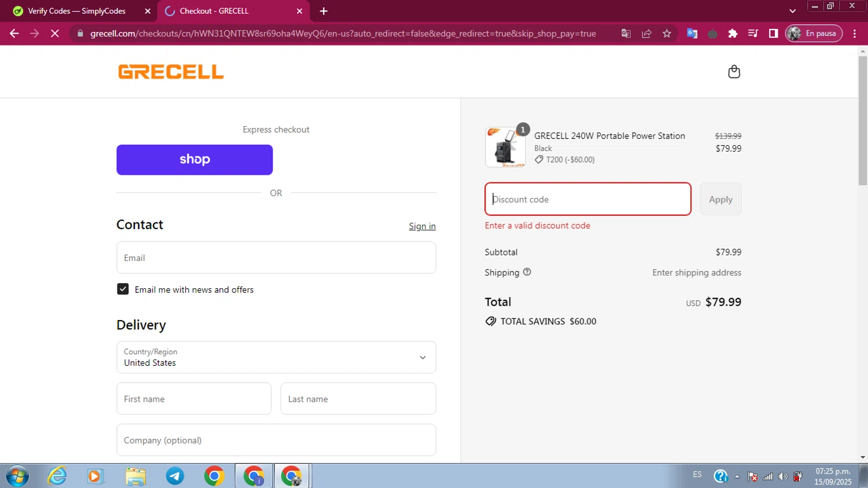The height and width of the screenshot is (488, 868).
Task: Open the media control playlist icon
Action: click(753, 34)
